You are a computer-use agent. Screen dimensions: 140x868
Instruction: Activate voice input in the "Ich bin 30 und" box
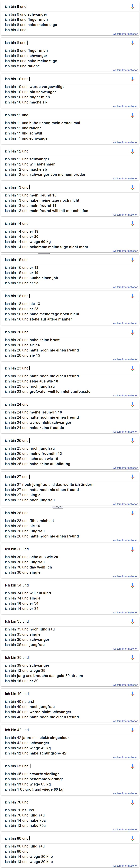pos(132,549)
